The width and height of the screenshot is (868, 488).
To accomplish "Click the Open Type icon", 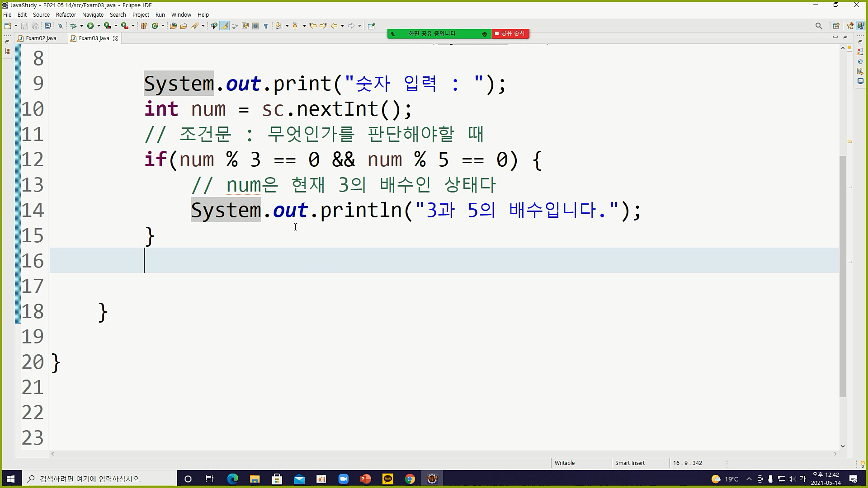I will (173, 26).
